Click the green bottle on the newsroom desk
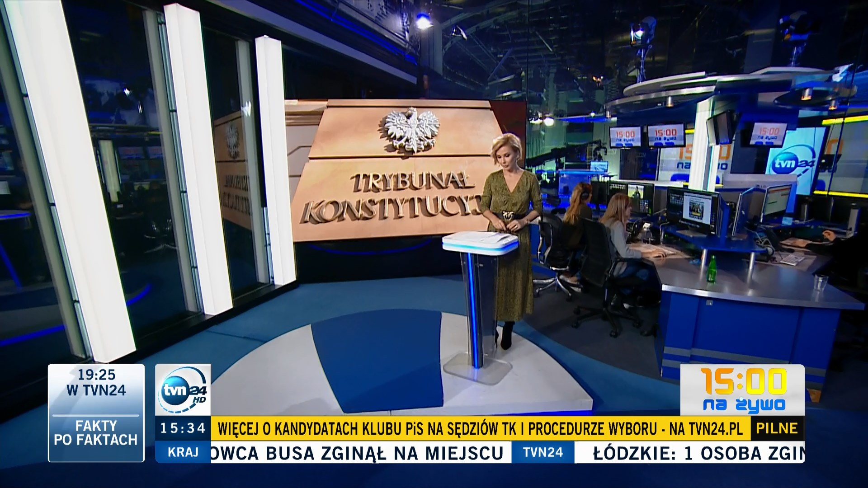The width and height of the screenshot is (868, 488). click(712, 269)
